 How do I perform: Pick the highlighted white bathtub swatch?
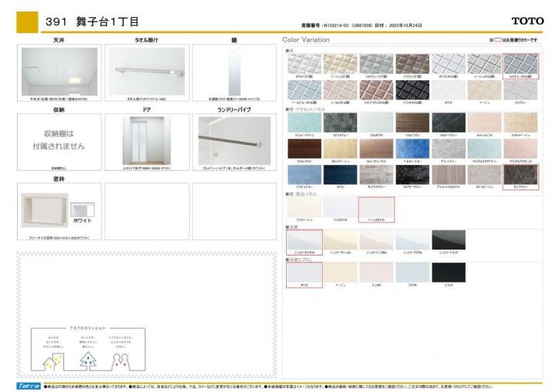[303, 240]
